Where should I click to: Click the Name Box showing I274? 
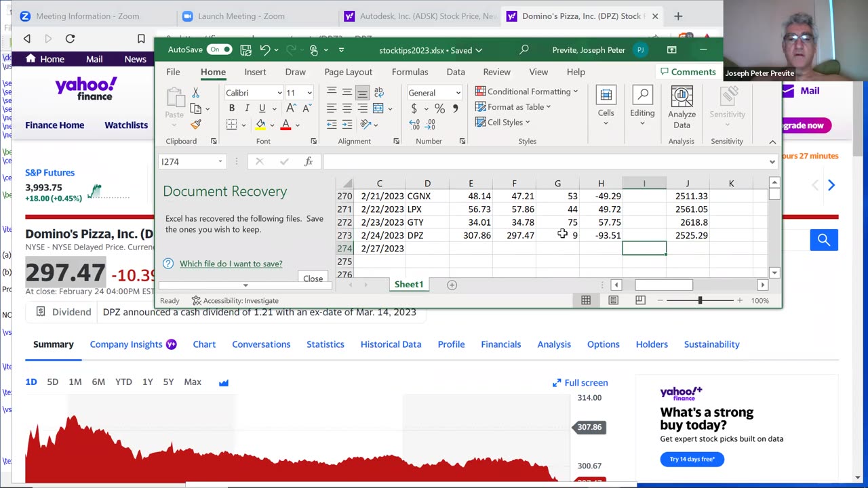click(x=191, y=161)
